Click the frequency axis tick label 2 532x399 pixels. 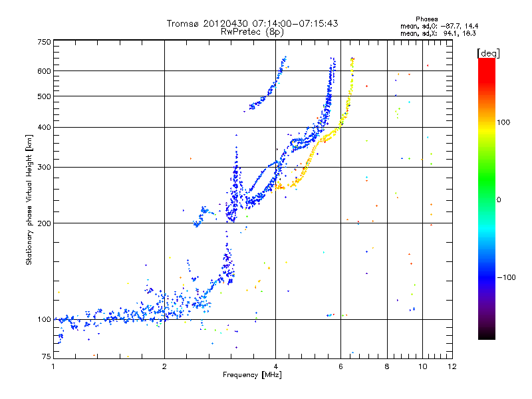coord(164,366)
